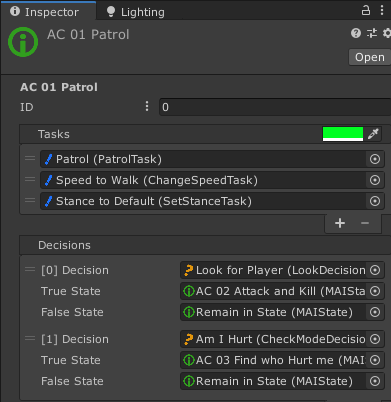Open the preset selector sliders icon

click(372, 33)
